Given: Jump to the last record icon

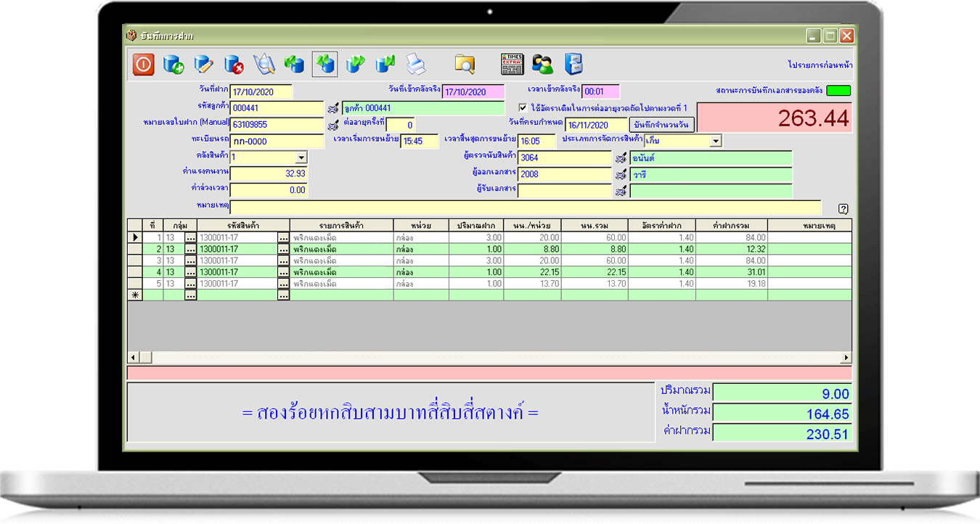Looking at the screenshot, I should (385, 64).
